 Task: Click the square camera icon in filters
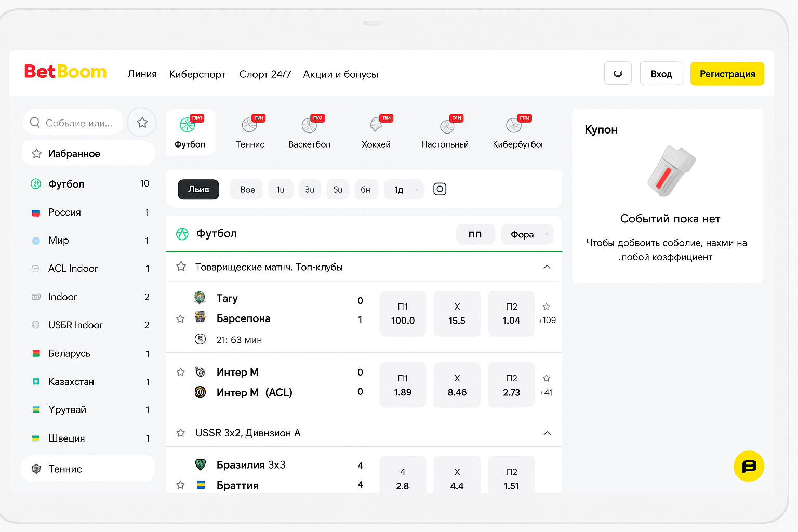pyautogui.click(x=440, y=189)
